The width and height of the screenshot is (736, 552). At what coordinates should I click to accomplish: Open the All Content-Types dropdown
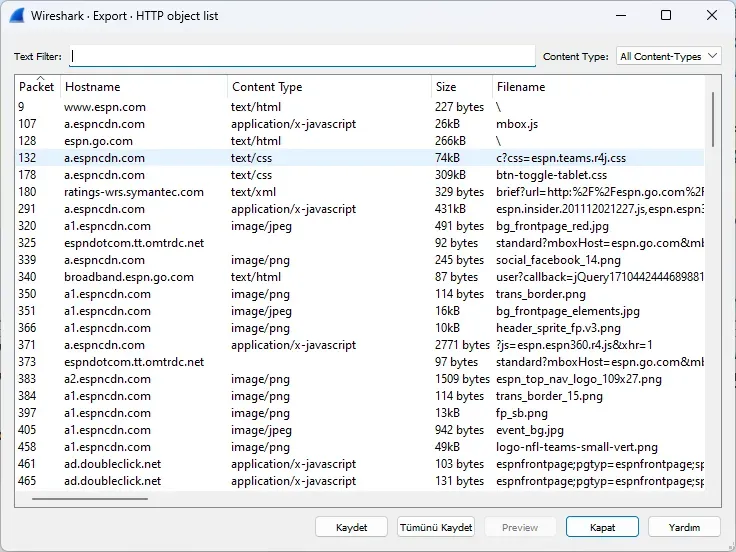pyautogui.click(x=668, y=56)
